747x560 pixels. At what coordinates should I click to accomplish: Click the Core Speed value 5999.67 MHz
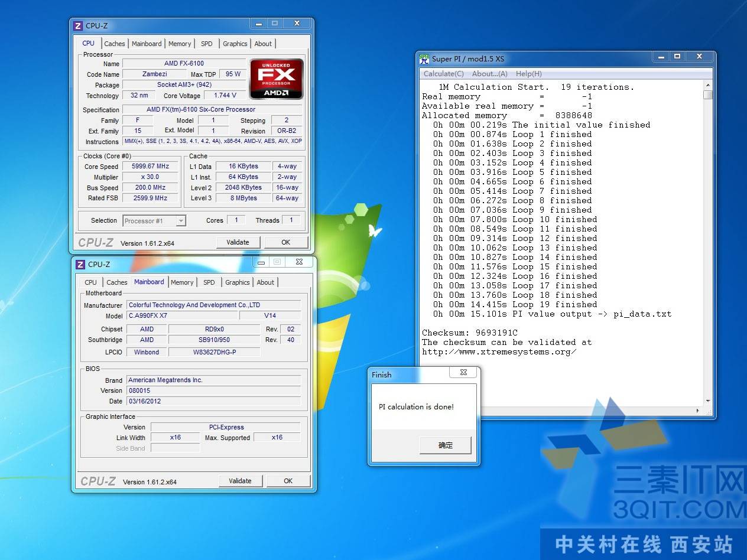(150, 167)
